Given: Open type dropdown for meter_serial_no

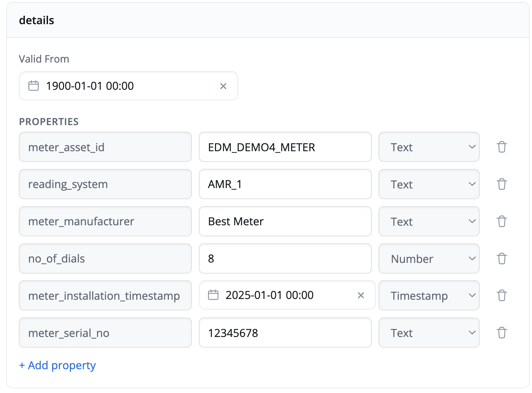Looking at the screenshot, I should click(429, 333).
